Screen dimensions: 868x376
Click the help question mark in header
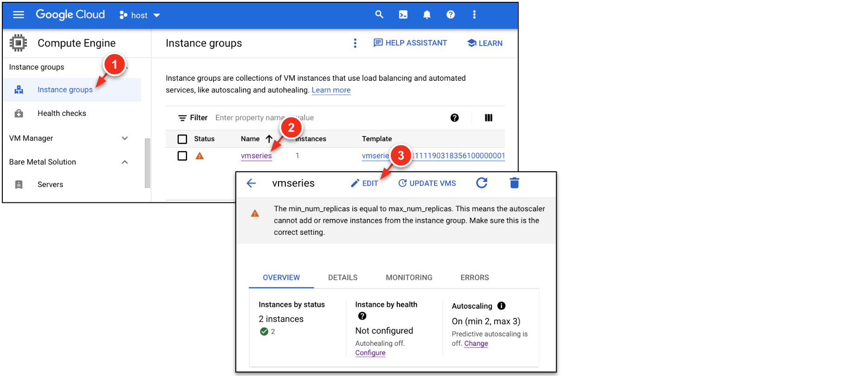(x=450, y=15)
